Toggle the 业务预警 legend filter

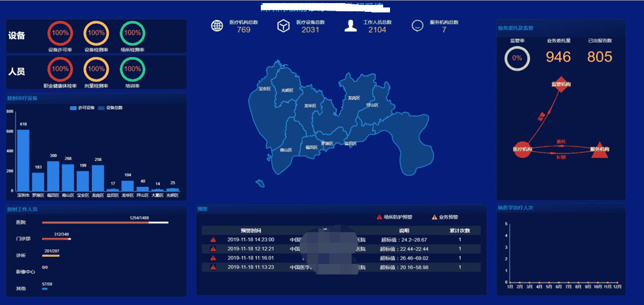pos(445,217)
